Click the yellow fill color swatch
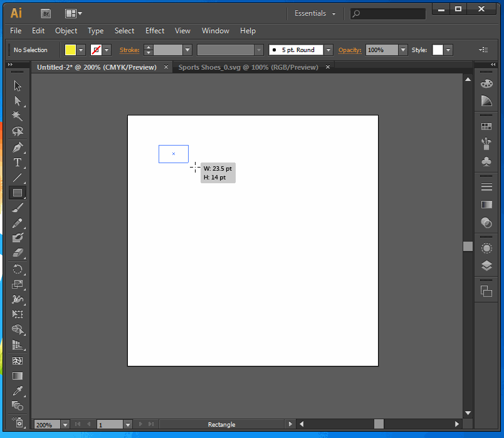504x438 pixels. point(71,50)
